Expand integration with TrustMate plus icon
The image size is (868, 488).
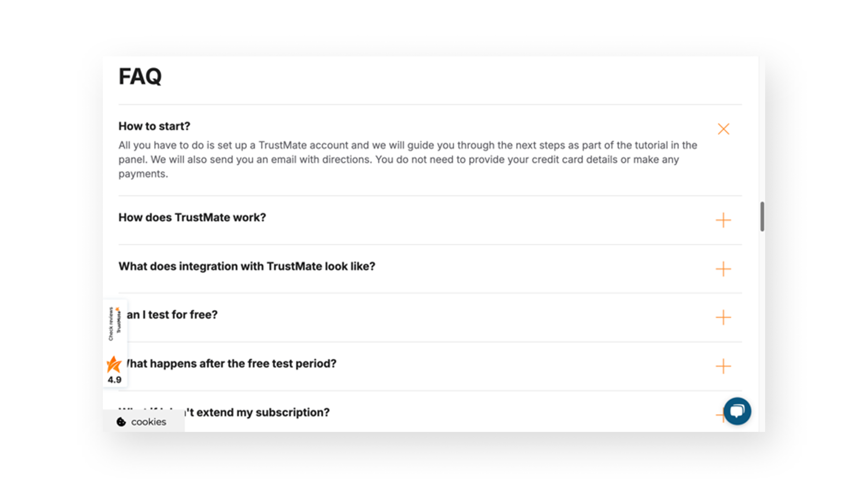(x=723, y=269)
